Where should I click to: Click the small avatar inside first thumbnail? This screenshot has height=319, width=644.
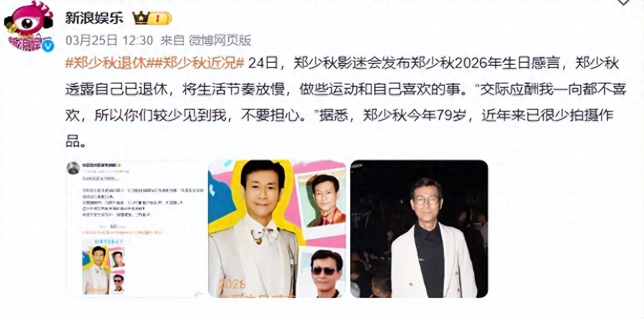pyautogui.click(x=73, y=168)
